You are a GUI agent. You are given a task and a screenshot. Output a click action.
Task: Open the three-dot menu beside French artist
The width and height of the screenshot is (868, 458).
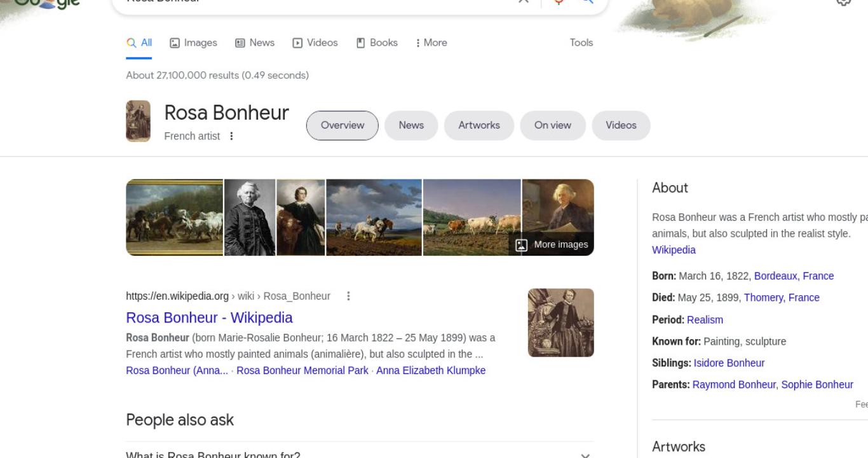[x=231, y=136]
